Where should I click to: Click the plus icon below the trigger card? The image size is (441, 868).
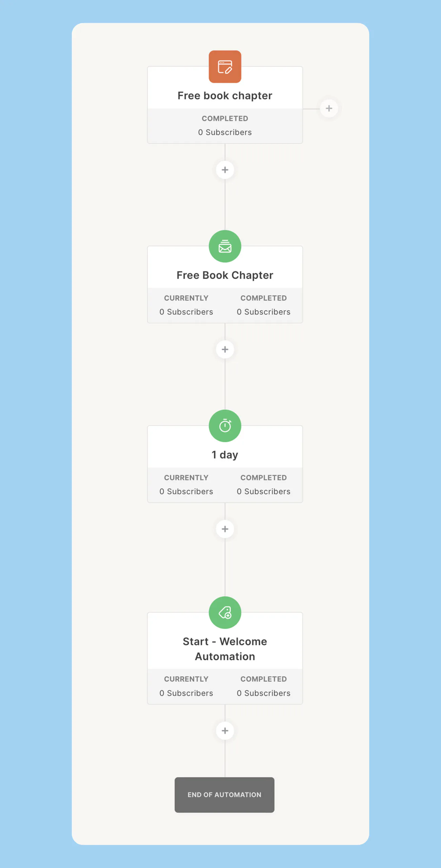coord(225,170)
